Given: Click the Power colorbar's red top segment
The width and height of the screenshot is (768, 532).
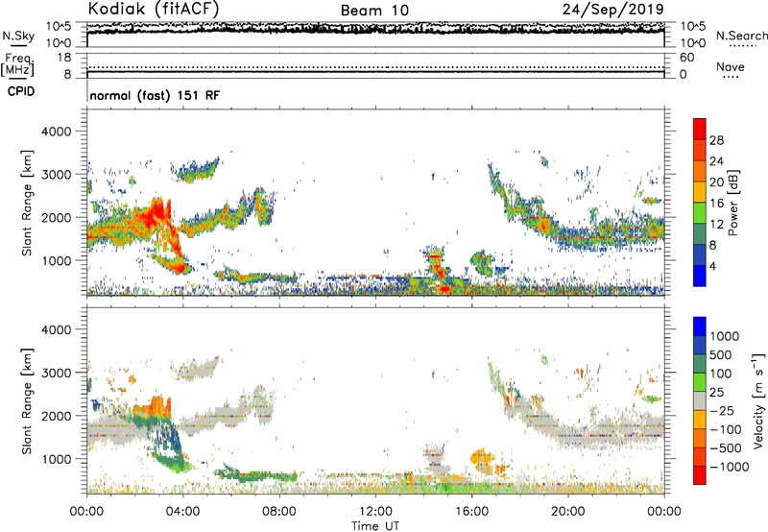Looking at the screenshot, I should (700, 129).
